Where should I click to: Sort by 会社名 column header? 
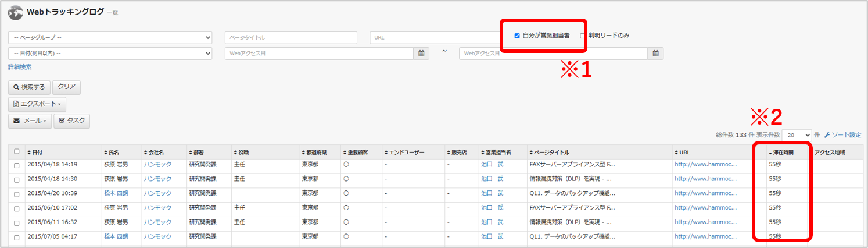pos(157,153)
